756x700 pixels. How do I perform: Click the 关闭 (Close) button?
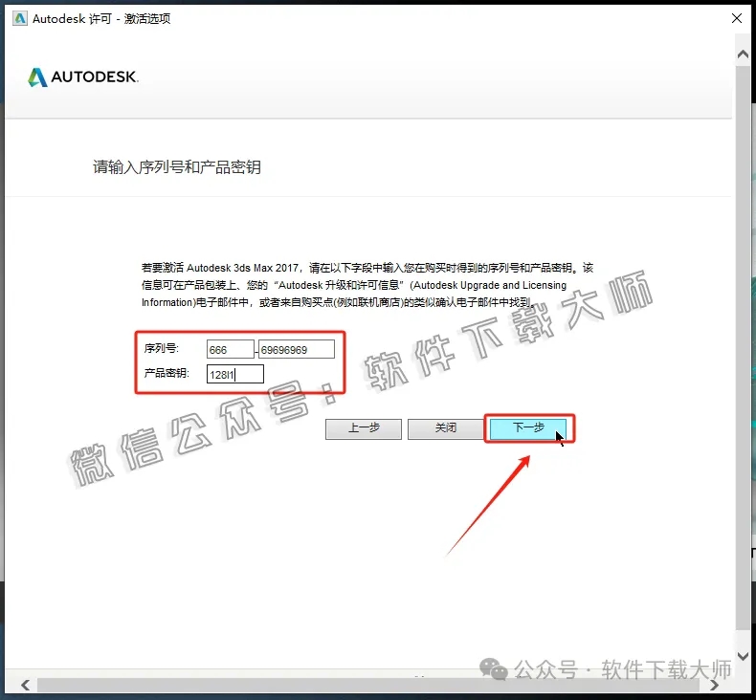pos(446,428)
